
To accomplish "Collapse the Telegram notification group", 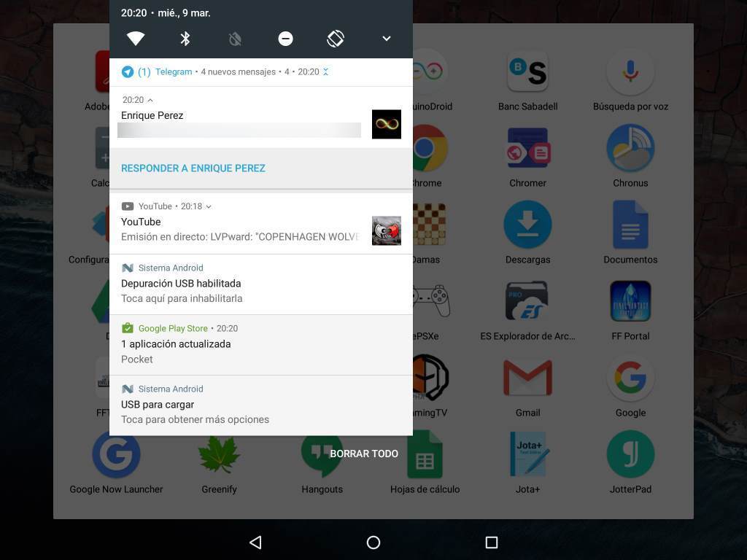I will click(326, 72).
